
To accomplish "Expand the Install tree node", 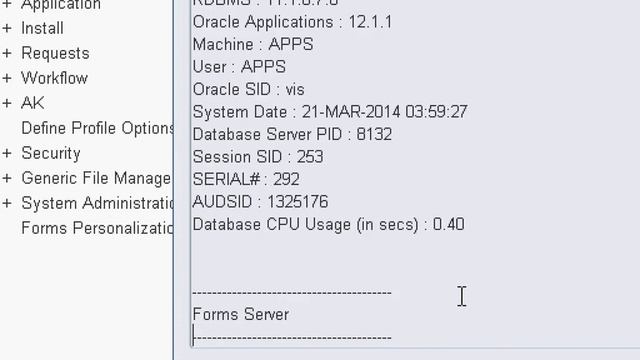I will coord(7,28).
